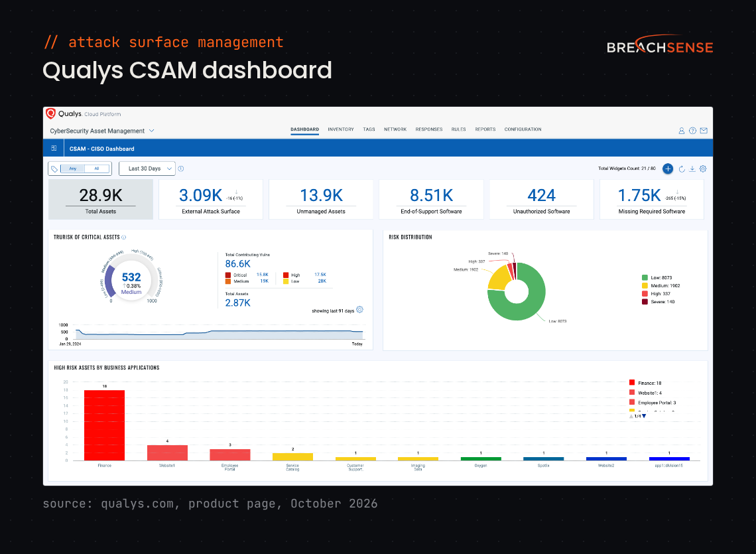Switch to the Reports tab
756x554 pixels.
[x=485, y=129]
